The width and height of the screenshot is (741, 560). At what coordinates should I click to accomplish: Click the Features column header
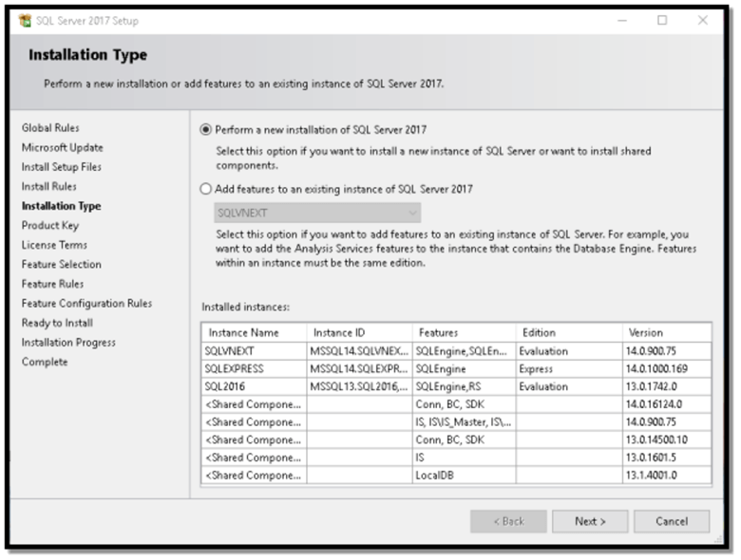[464, 332]
